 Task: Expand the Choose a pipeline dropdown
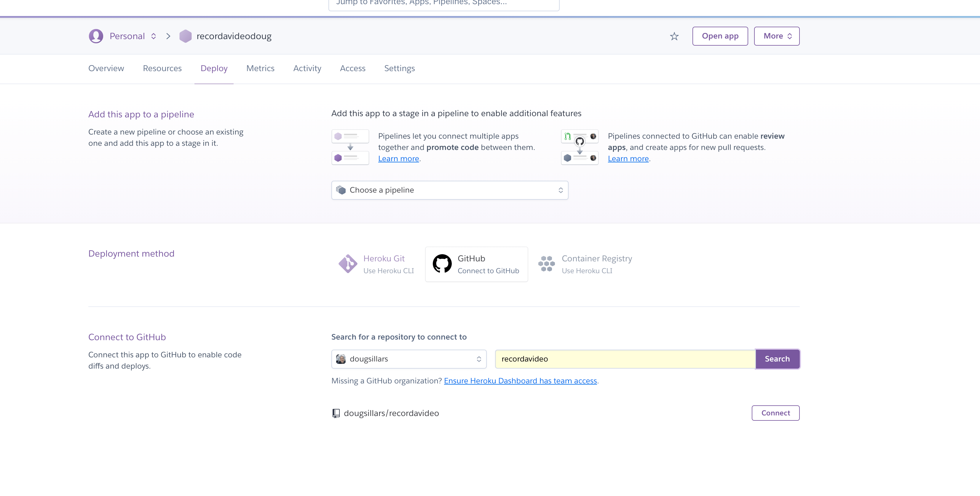click(450, 190)
